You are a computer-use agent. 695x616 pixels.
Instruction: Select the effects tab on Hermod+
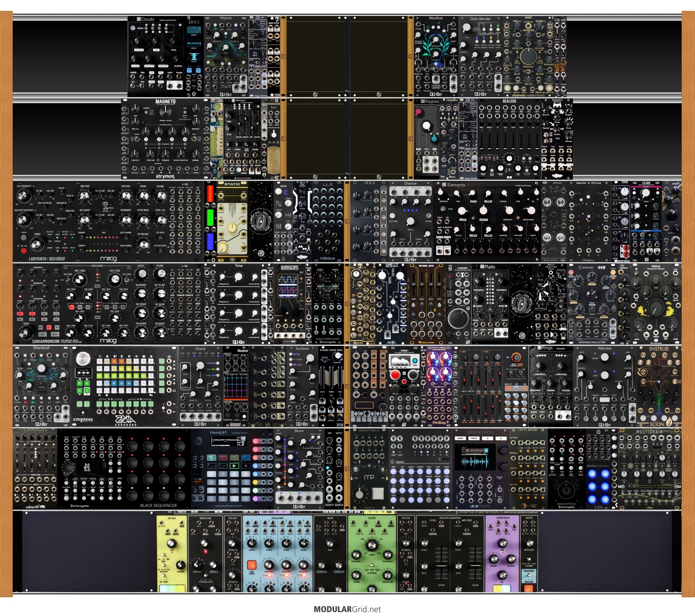coord(223,457)
